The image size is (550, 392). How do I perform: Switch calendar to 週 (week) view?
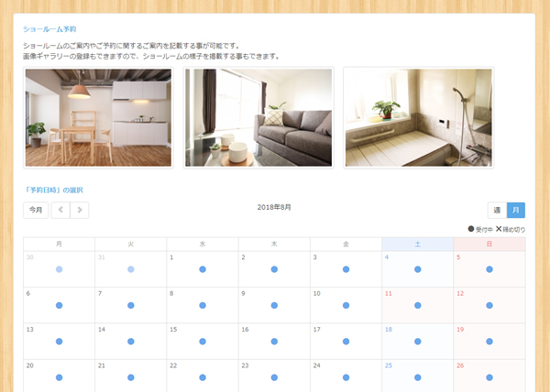pos(497,210)
